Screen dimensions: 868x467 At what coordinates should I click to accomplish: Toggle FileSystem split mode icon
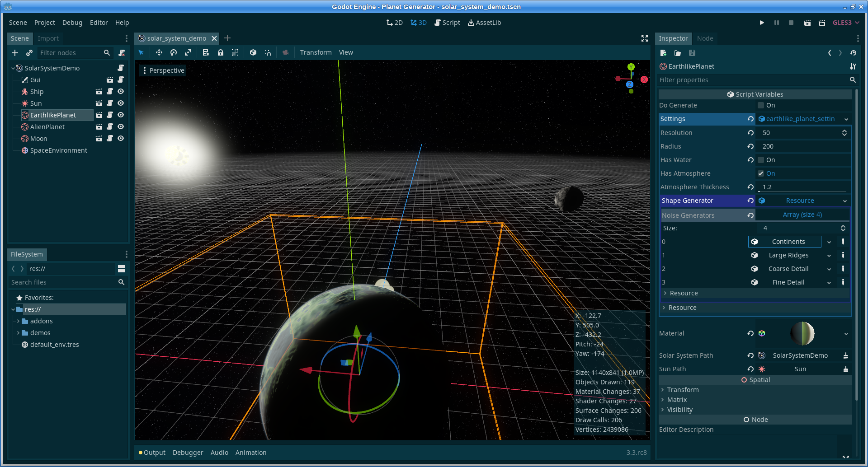(x=122, y=269)
